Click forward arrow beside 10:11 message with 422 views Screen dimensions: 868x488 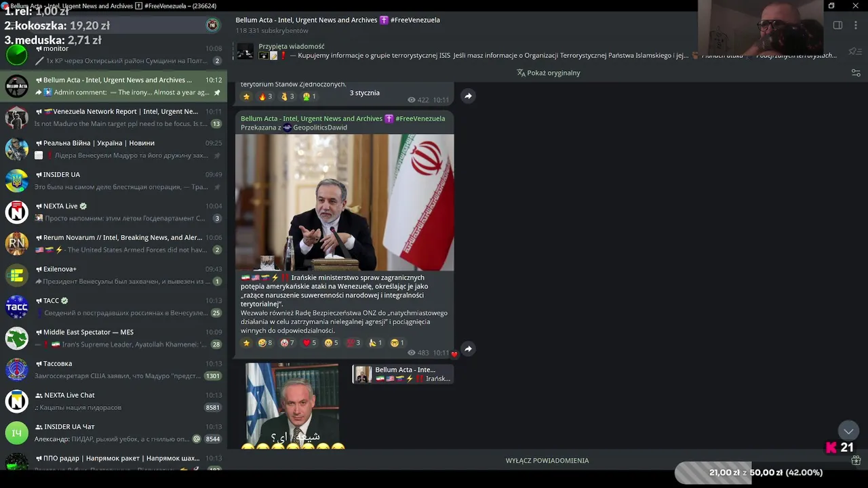(x=468, y=96)
